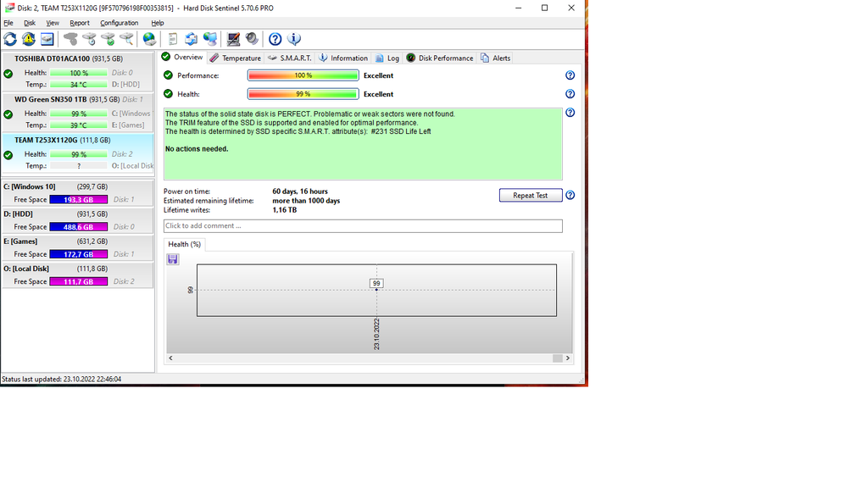Click the green check icon beside Performance label

(169, 75)
